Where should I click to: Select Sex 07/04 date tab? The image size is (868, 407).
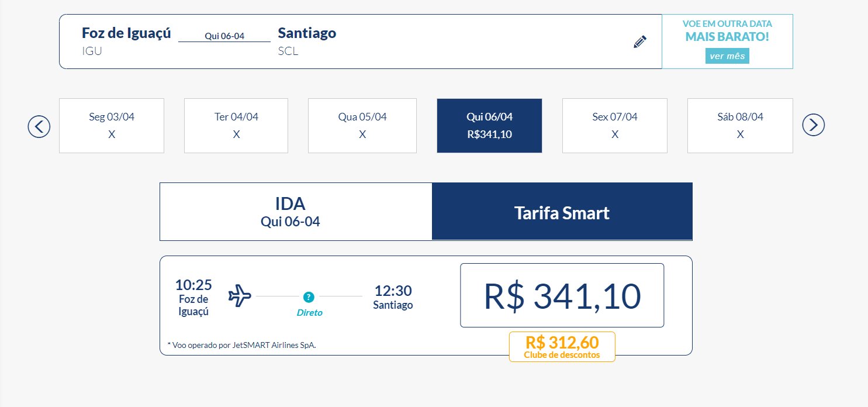[615, 126]
